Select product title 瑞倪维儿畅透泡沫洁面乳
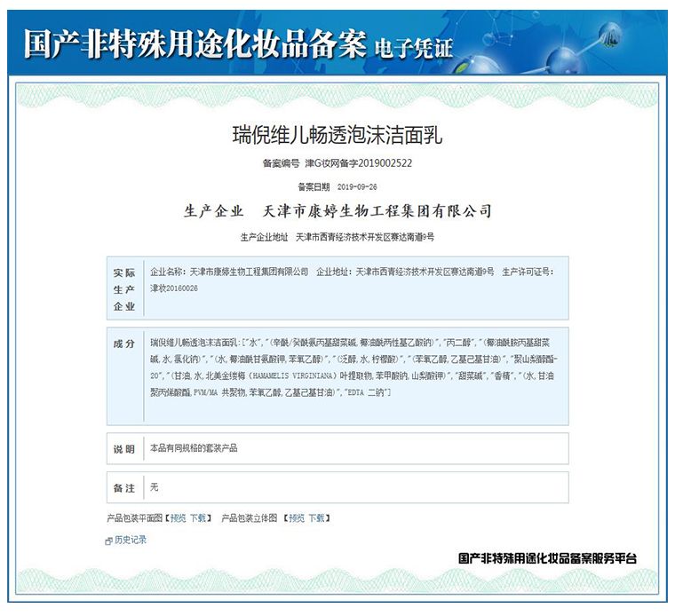Screen dimensions: 675x616 [x=337, y=135]
